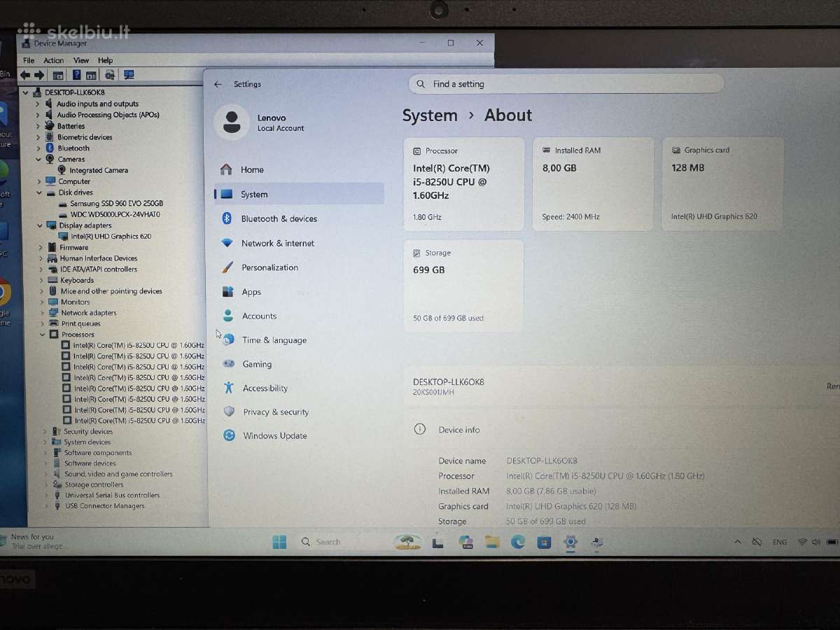Viewport: 840px width, 630px height.
Task: Click Scan for hardware changes icon
Action: [129, 75]
